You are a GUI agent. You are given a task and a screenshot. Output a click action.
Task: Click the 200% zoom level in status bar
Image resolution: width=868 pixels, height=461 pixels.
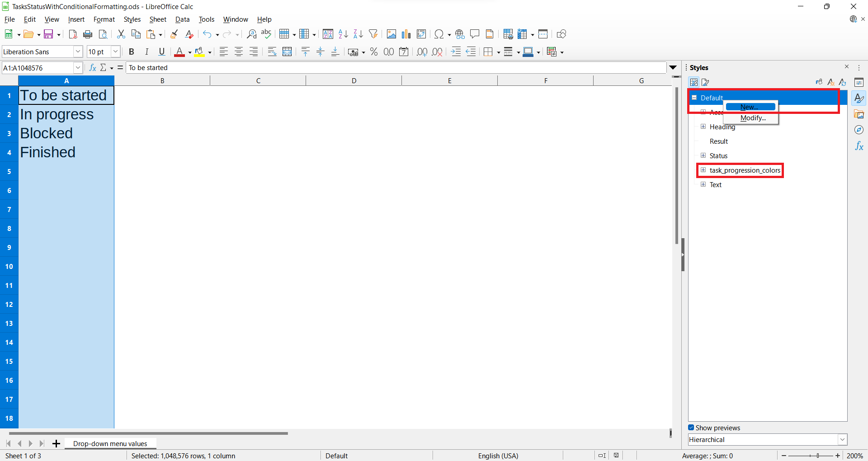(x=854, y=456)
